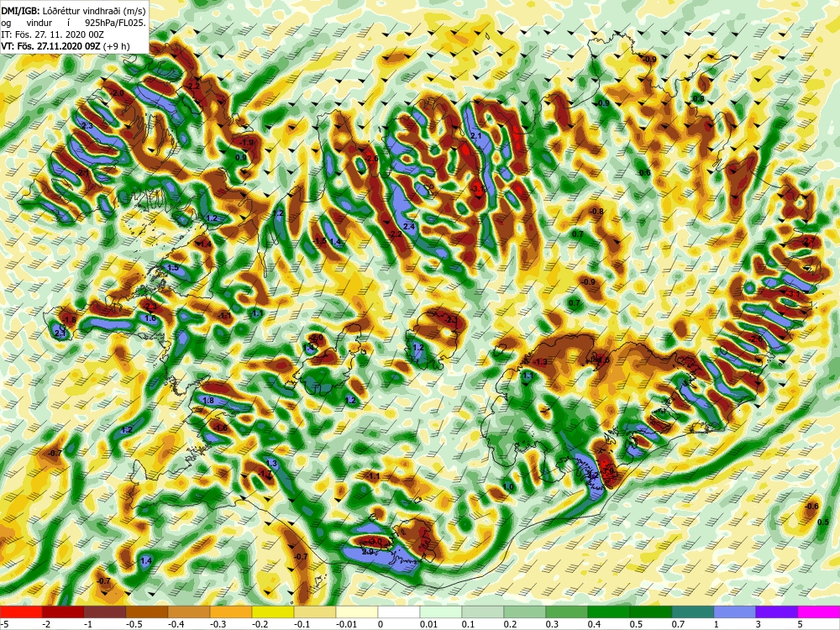Click the bright red legend swatch between -5 and -2
Screen dimensions: 840x630
coord(21,612)
